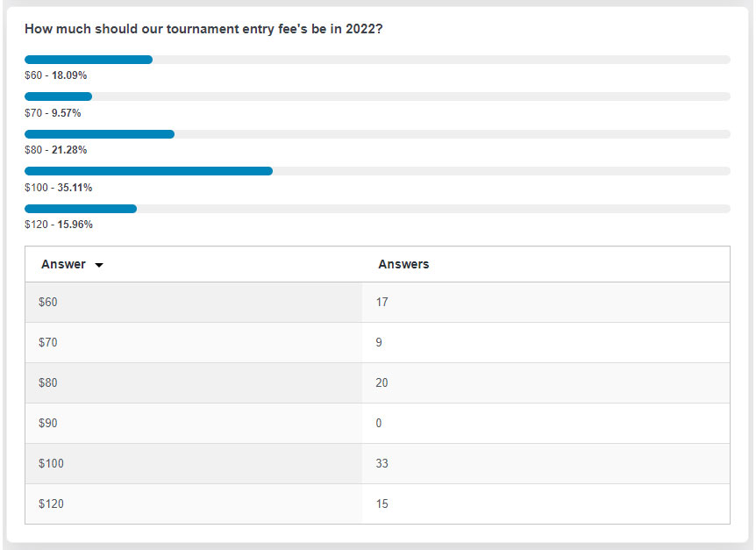Select the $90 table row

(x=377, y=423)
